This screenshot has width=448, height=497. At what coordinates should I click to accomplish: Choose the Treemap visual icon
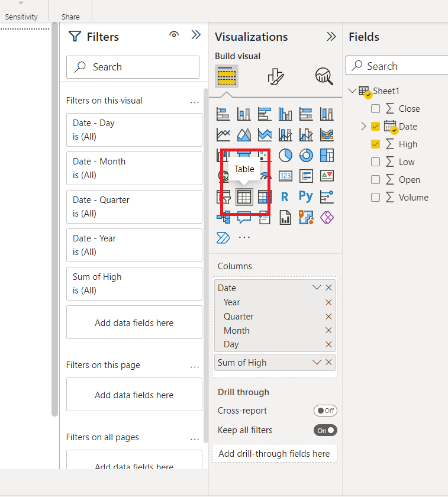(x=327, y=155)
